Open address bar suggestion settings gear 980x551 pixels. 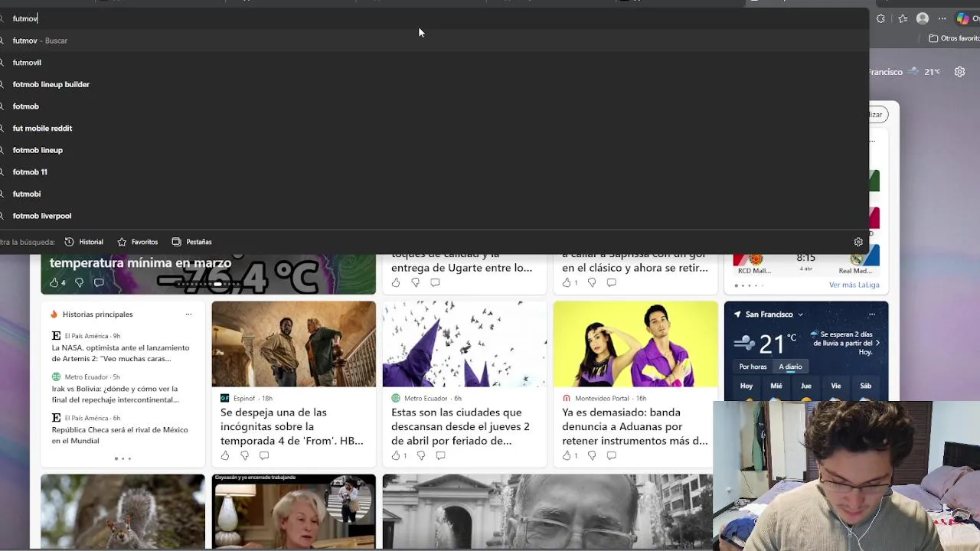coord(858,242)
